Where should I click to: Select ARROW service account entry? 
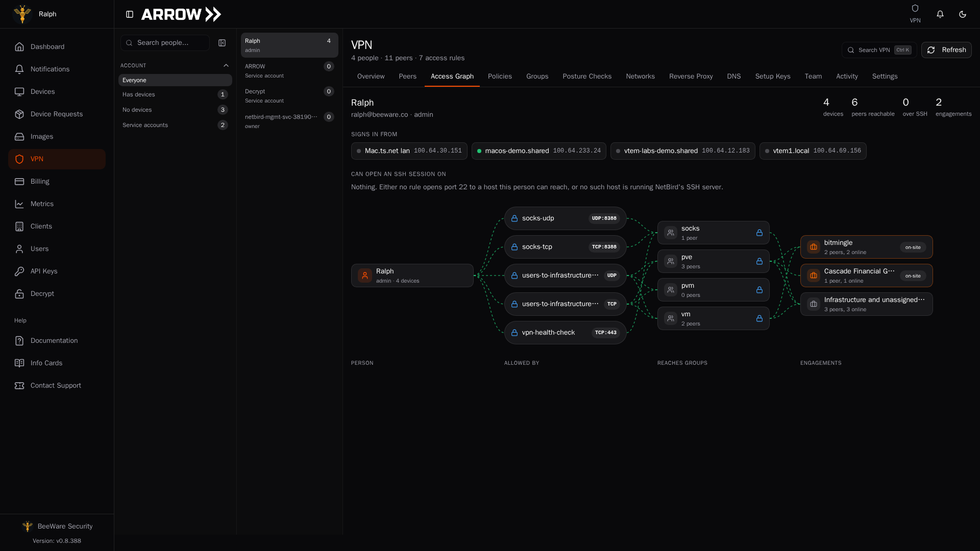click(289, 71)
